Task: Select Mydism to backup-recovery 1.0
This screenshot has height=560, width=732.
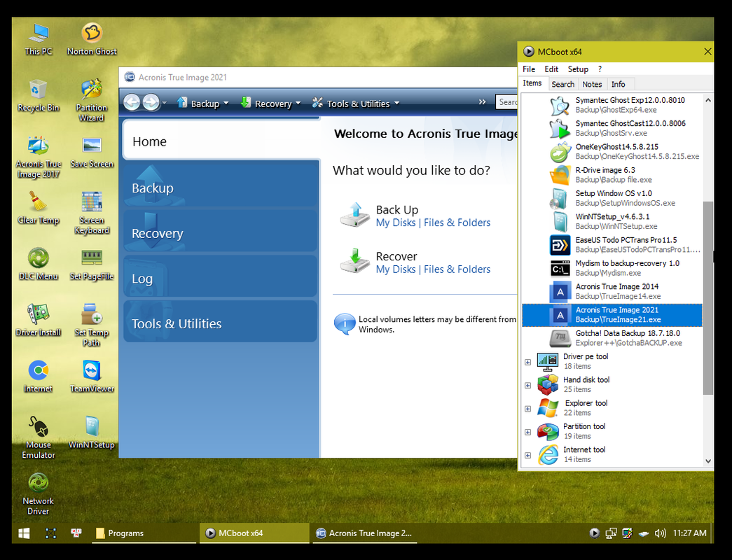Action: pyautogui.click(x=612, y=268)
